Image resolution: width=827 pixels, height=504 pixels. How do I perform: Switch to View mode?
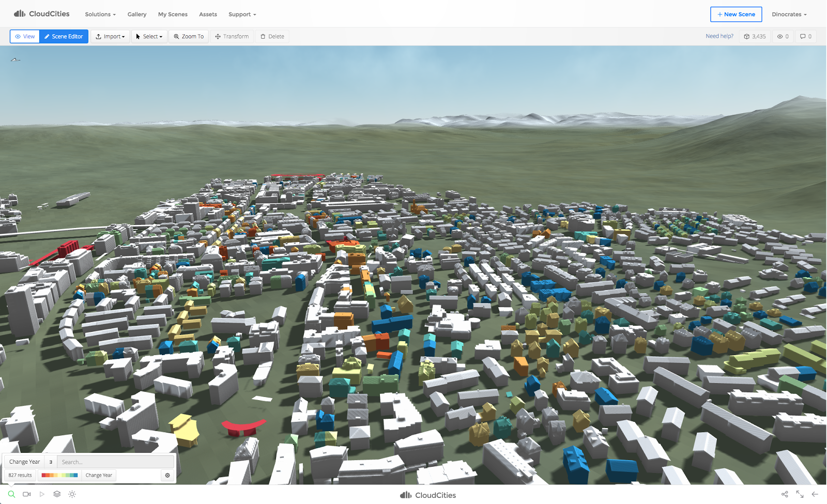pyautogui.click(x=24, y=36)
